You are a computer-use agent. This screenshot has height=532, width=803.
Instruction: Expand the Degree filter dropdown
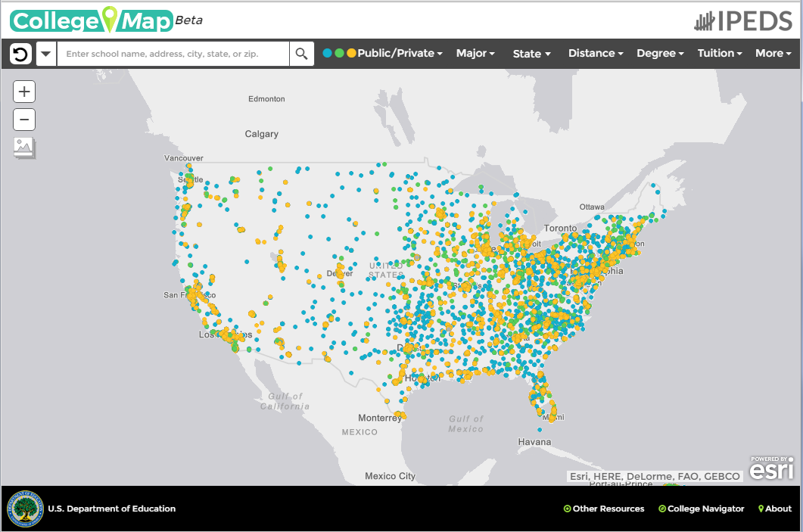(660, 54)
